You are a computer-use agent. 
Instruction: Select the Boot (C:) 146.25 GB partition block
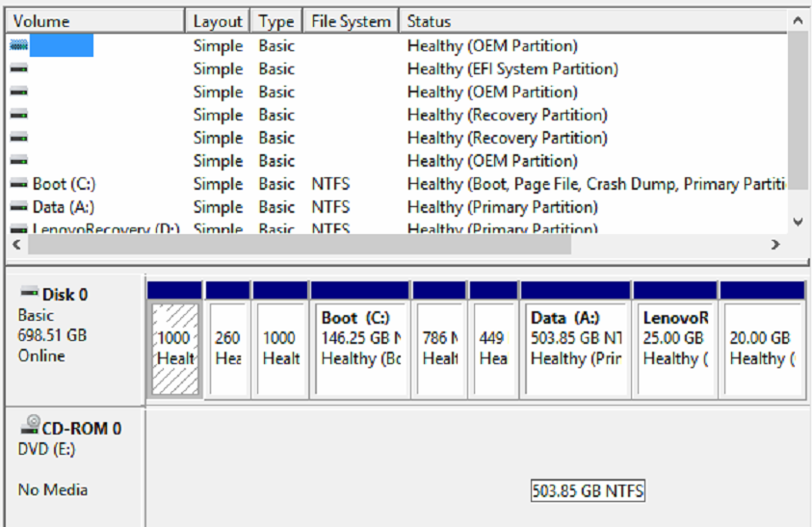(x=359, y=349)
